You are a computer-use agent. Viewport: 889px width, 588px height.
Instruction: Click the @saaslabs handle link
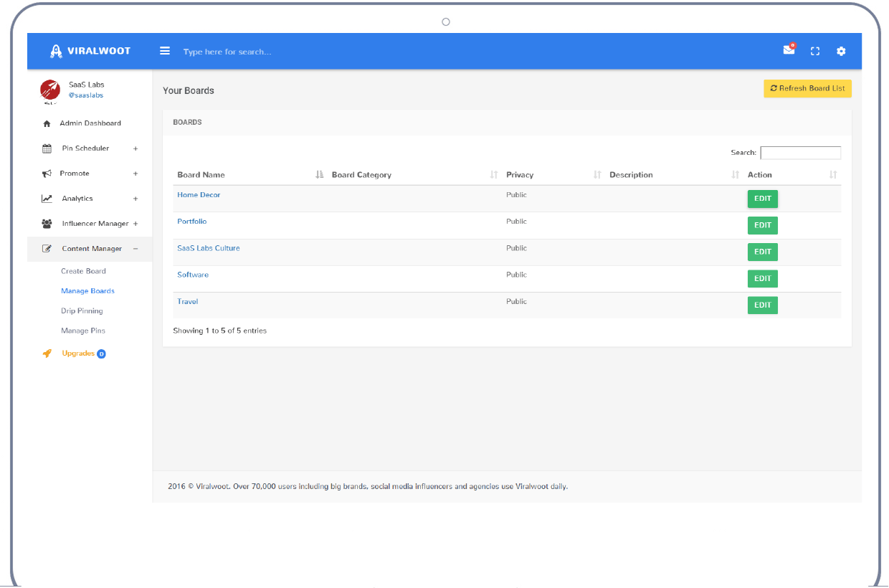pos(86,95)
